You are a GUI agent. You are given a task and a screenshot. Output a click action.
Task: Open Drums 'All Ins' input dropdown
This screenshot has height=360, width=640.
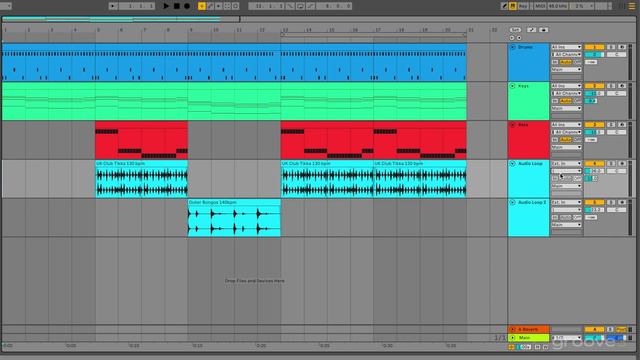point(566,47)
